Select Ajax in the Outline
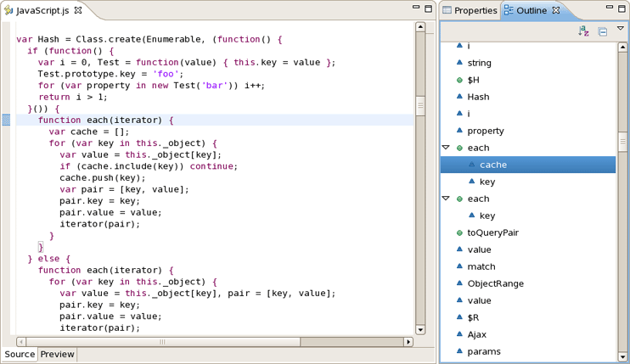The image size is (630, 364). pyautogui.click(x=476, y=334)
